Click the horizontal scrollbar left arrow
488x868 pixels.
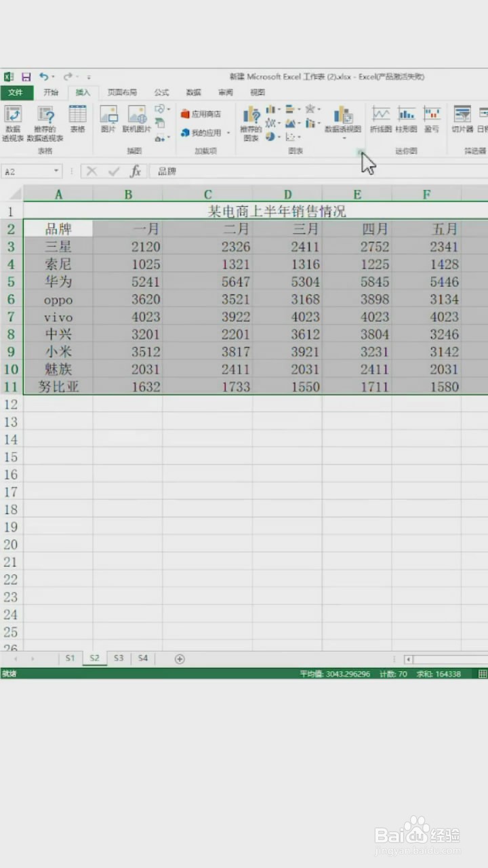(x=408, y=659)
